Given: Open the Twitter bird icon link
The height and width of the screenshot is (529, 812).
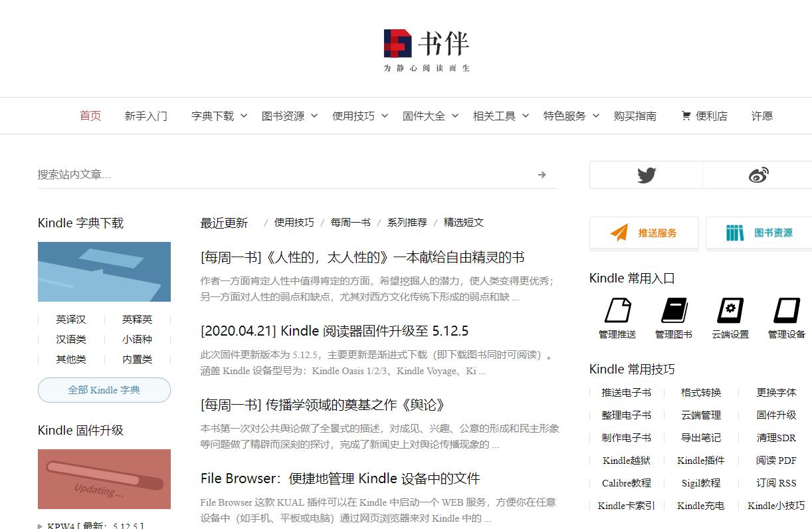Looking at the screenshot, I should [x=647, y=175].
